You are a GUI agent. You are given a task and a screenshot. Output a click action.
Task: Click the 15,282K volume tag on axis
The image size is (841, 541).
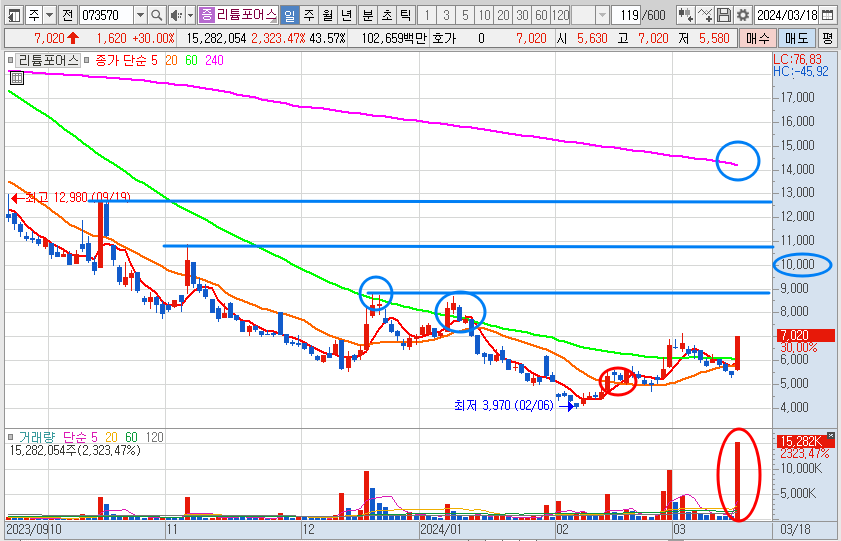pos(806,441)
